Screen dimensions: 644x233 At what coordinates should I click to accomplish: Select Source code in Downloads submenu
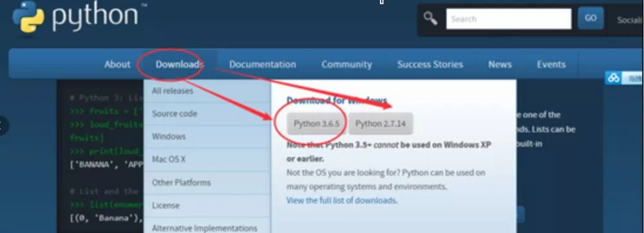tap(207, 114)
